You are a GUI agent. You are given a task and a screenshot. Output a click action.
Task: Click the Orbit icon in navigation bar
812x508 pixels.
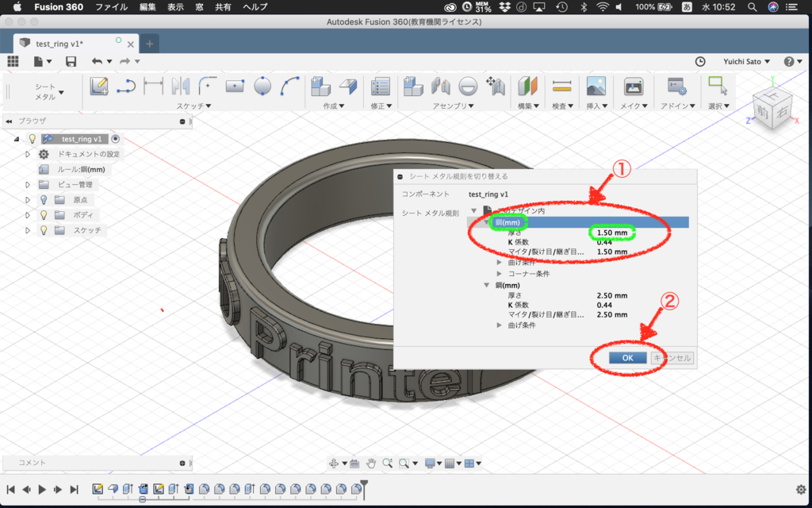point(334,463)
